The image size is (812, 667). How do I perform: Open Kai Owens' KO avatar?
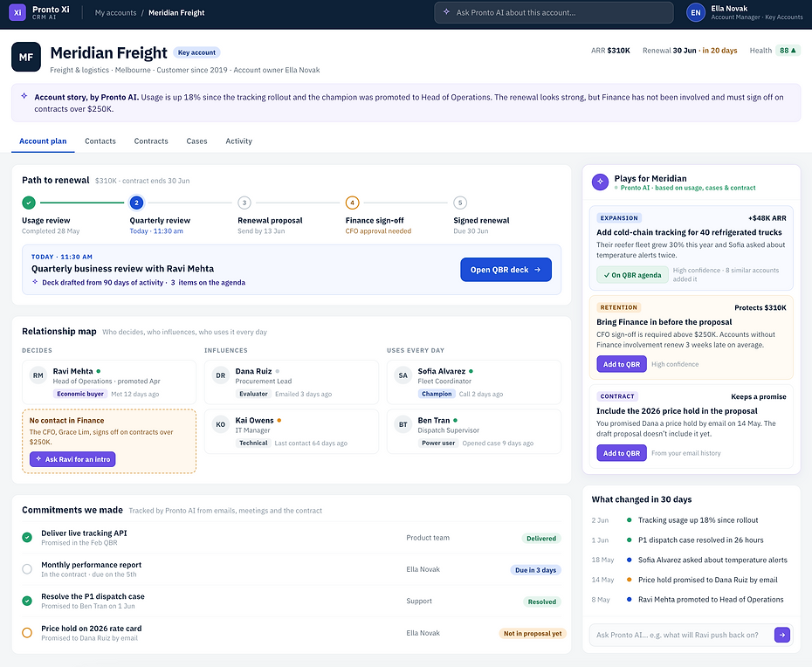[221, 424]
